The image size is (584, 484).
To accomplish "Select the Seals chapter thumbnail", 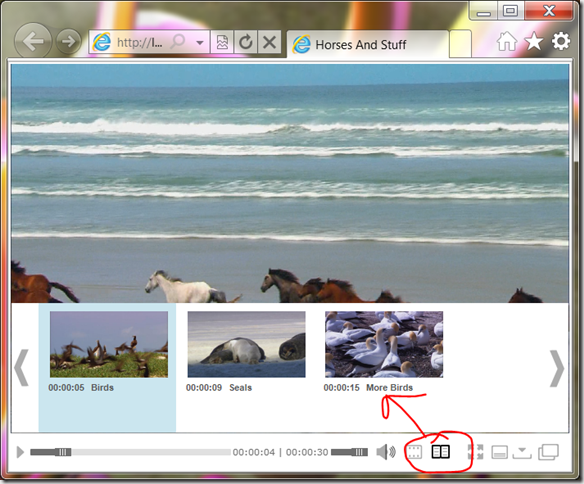I will tap(247, 344).
